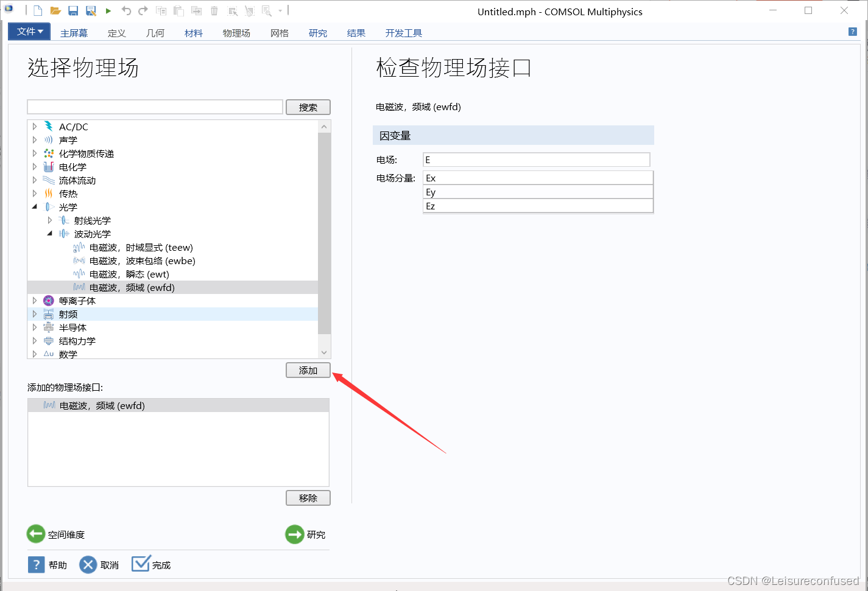The height and width of the screenshot is (591, 868).
Task: Click the Undo arrow icon
Action: 126,11
